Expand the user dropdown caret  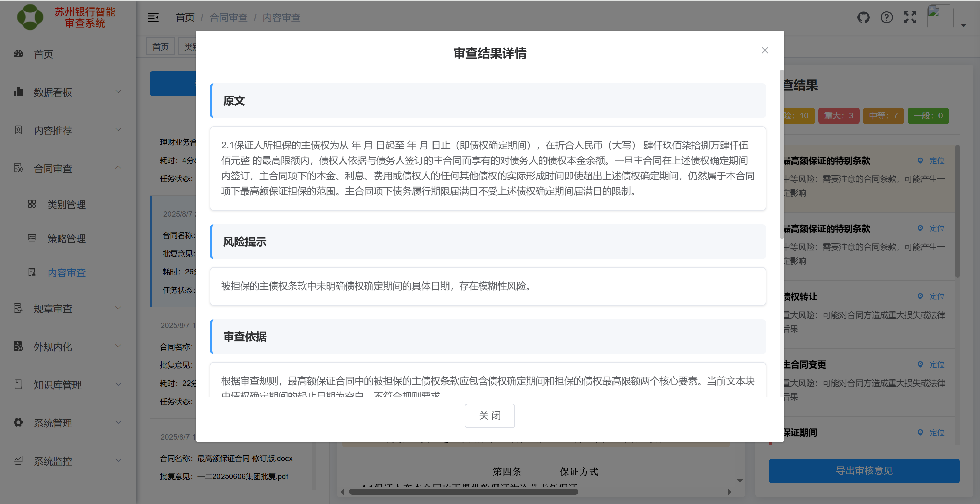click(x=963, y=26)
